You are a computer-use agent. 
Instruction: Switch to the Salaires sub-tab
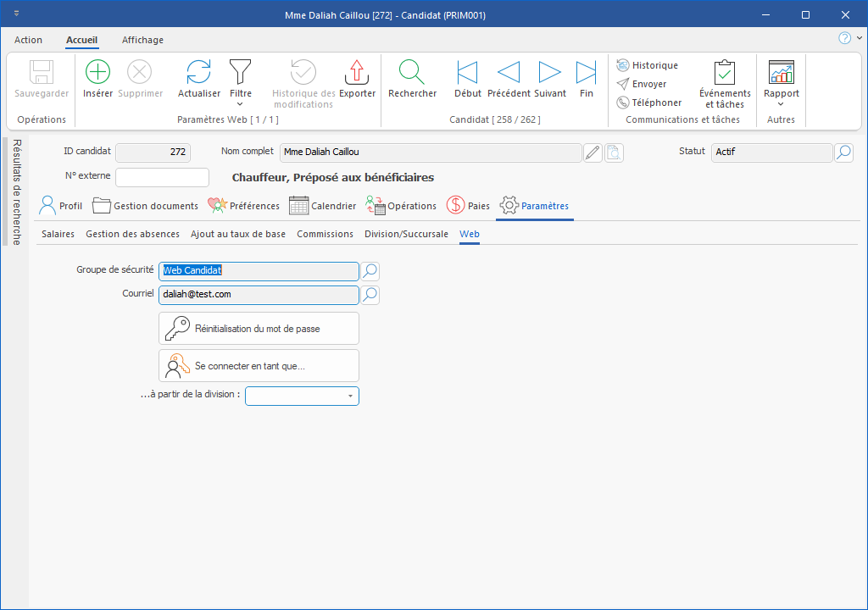58,234
